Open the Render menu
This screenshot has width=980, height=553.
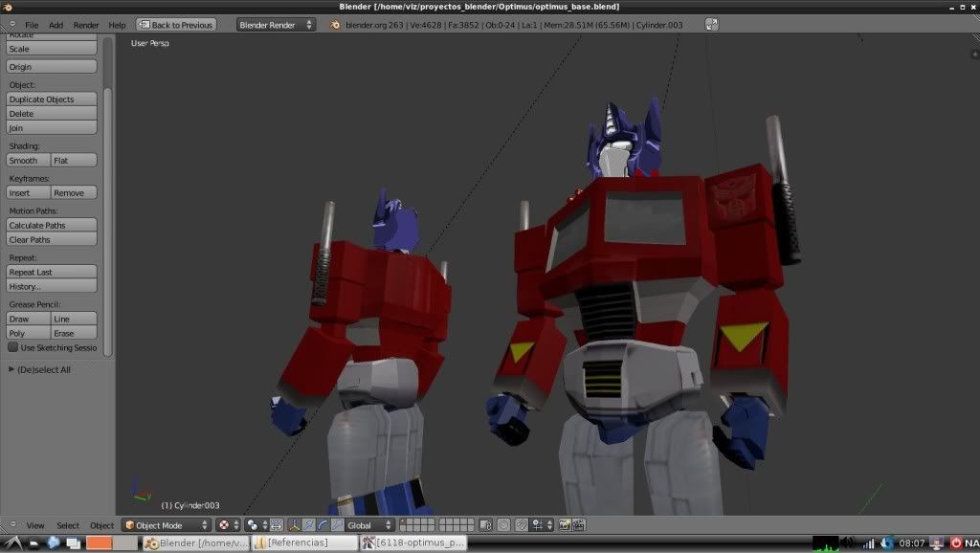(86, 25)
